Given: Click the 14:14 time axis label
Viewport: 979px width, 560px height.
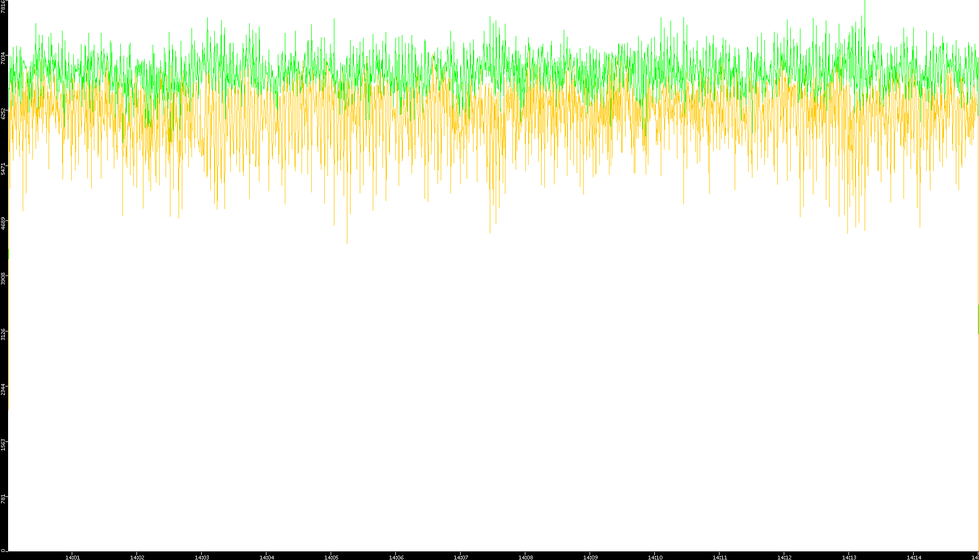Looking at the screenshot, I should 914,557.
